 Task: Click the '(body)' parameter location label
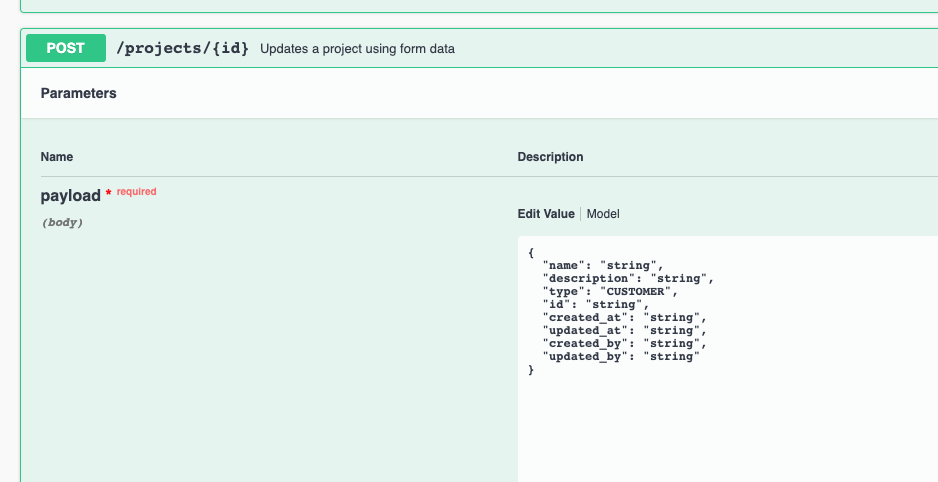[62, 222]
